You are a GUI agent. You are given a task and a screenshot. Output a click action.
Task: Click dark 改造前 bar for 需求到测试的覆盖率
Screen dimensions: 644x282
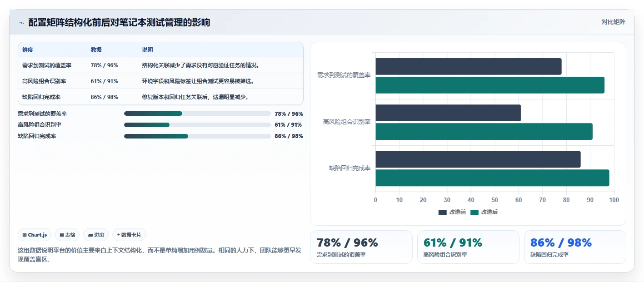[469, 66]
